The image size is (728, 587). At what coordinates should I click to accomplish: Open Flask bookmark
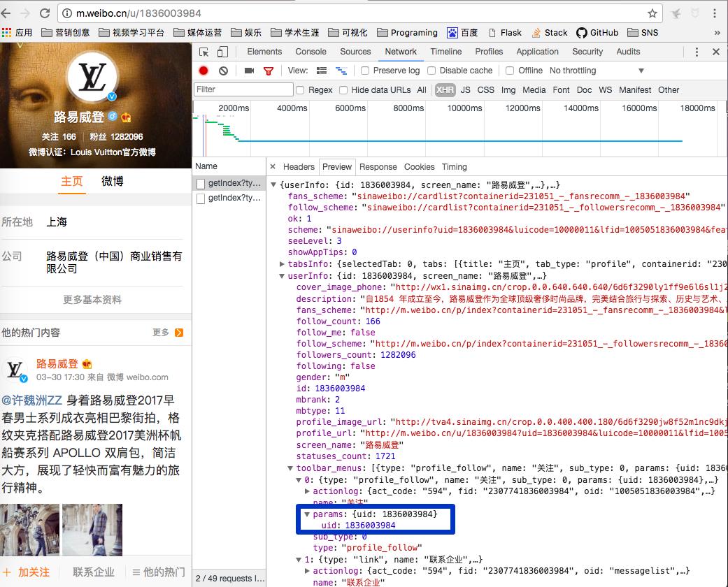[505, 32]
